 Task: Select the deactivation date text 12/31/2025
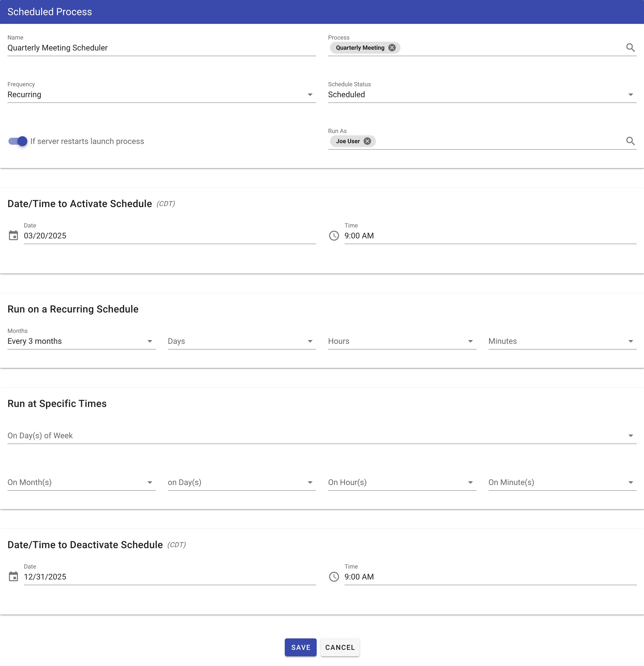45,577
